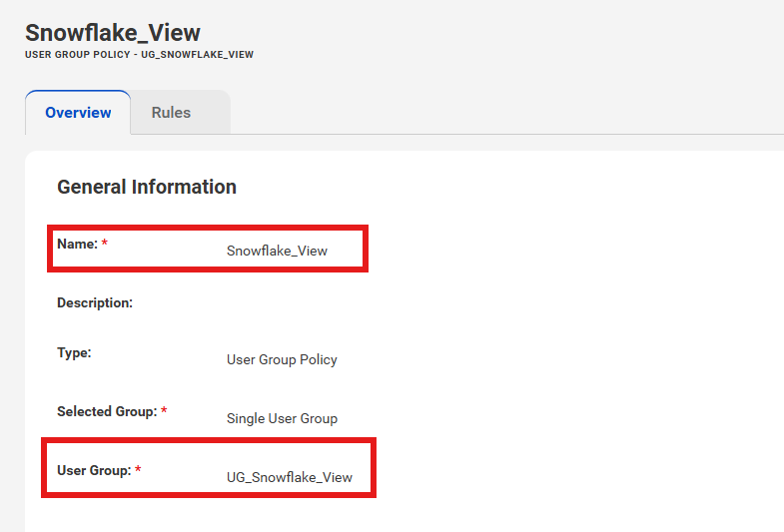The width and height of the screenshot is (784, 532).
Task: Click the Name: field label
Action: click(x=78, y=244)
